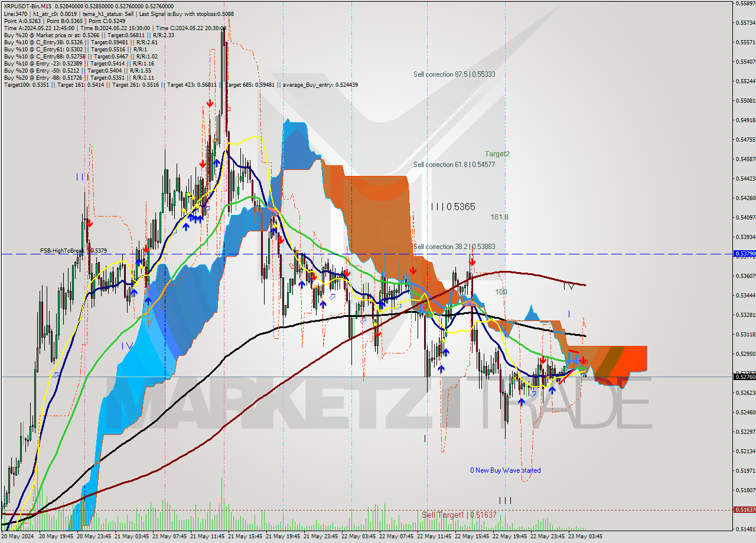Select the 'Time A:2024.05.22 12:45:00' line

click(x=115, y=28)
